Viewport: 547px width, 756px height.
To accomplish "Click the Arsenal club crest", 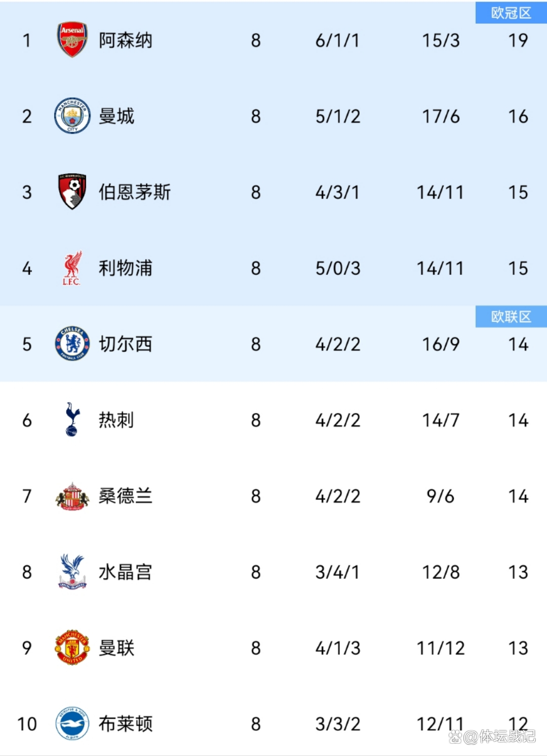I will (72, 39).
